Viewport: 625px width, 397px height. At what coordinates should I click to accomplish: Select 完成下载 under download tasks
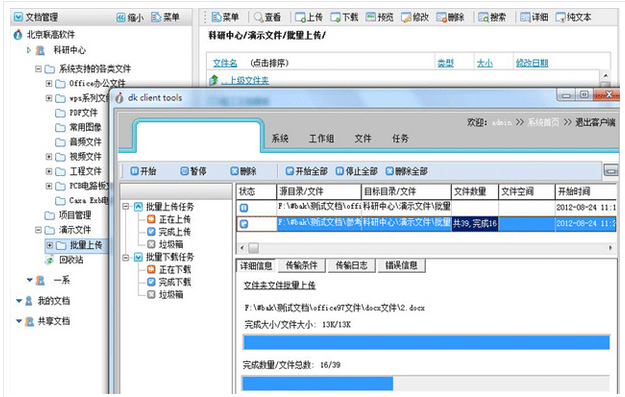pyautogui.click(x=175, y=282)
